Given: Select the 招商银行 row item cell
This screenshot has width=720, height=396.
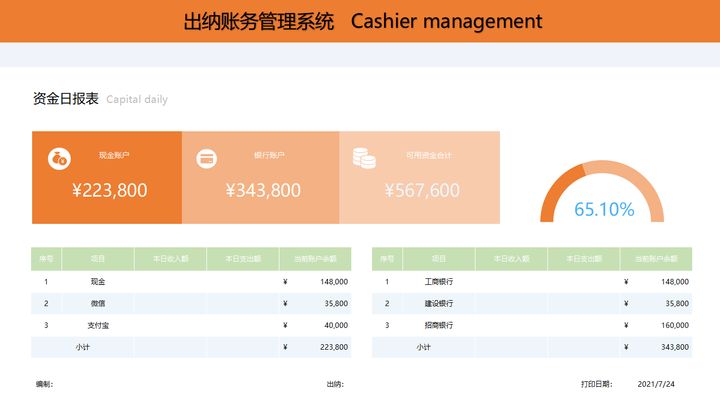Looking at the screenshot, I should 439,325.
